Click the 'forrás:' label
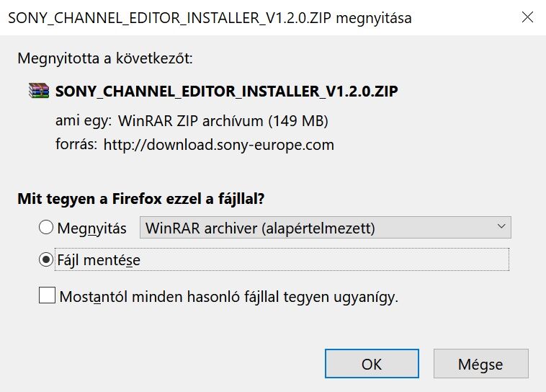The height and width of the screenshot is (392, 546). (76, 144)
